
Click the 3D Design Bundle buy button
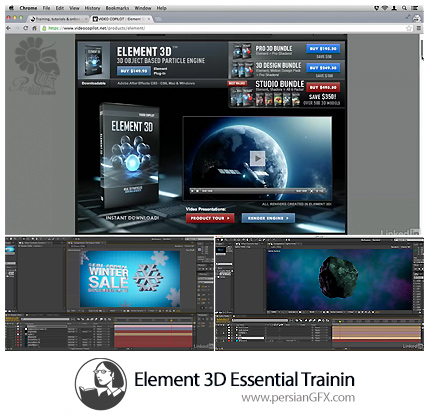[x=323, y=68]
